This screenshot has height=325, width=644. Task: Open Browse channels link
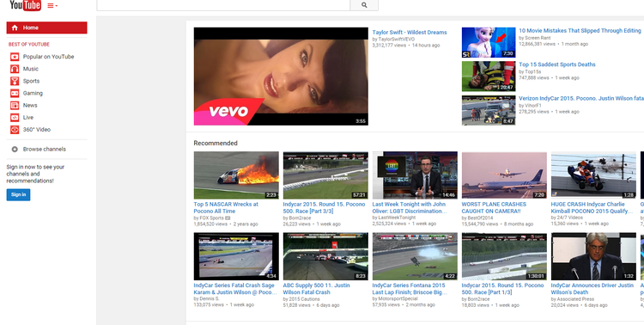[45, 149]
